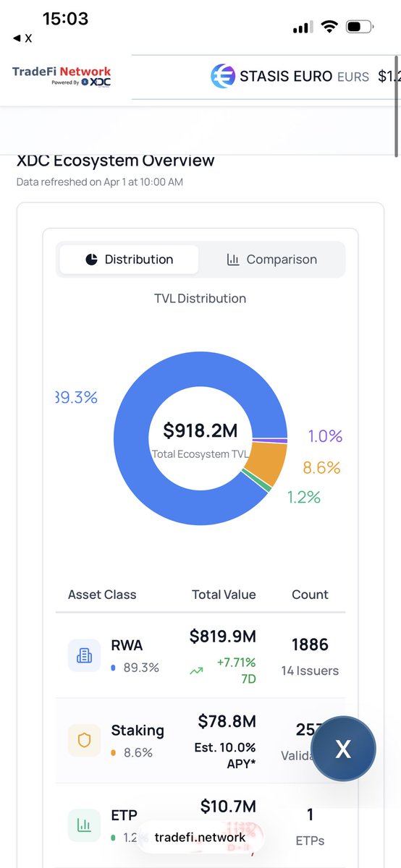This screenshot has height=868, width=401.
Task: Tap the data refreshed timestamp line
Action: [100, 182]
